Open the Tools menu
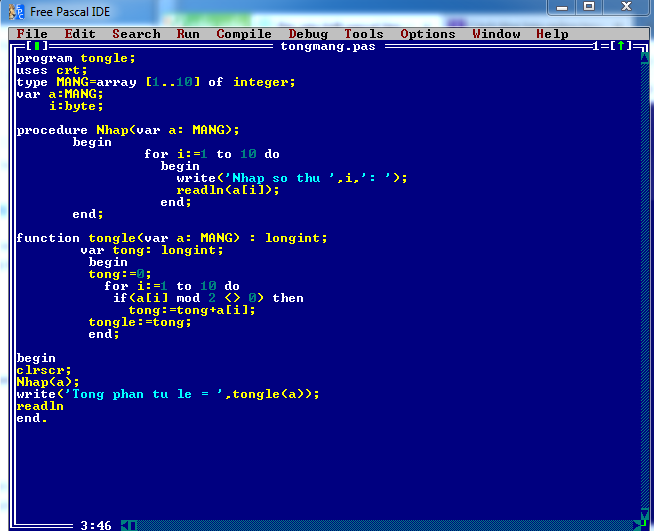654x531 pixels. [364, 34]
